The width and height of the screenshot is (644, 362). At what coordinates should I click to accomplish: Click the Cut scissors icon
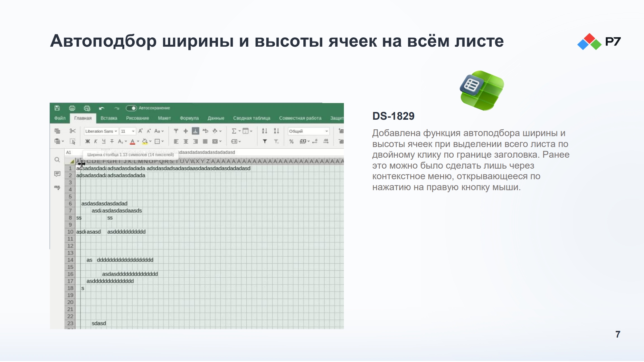72,131
